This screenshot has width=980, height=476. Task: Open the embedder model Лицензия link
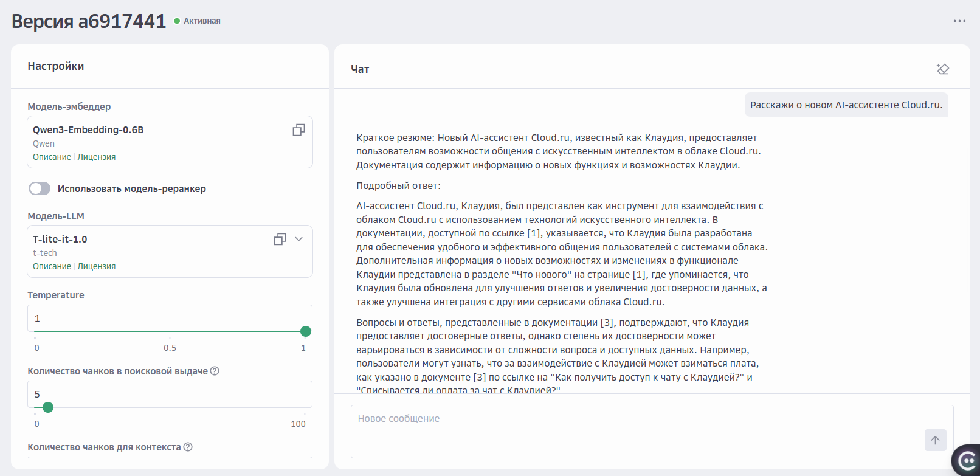[x=97, y=157]
